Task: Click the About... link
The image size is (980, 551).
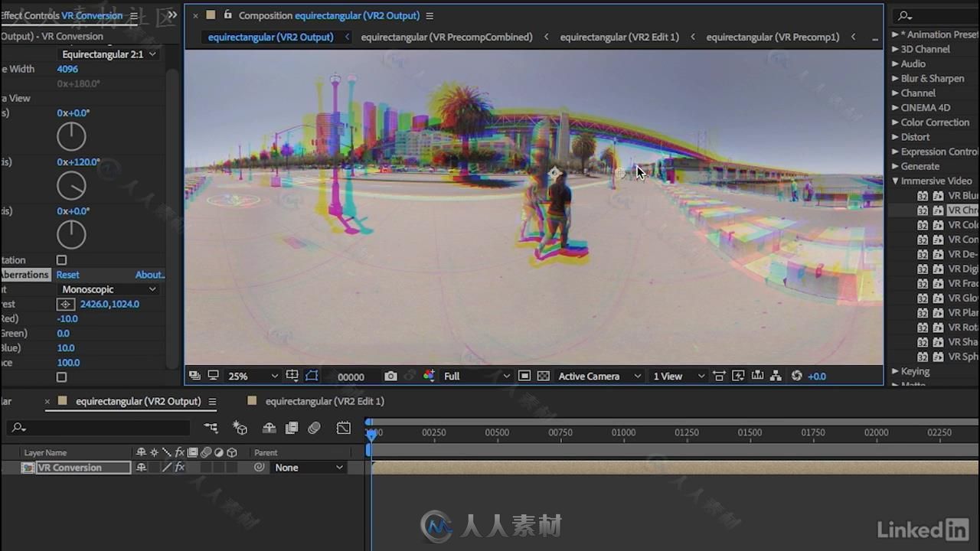Action: pos(150,275)
